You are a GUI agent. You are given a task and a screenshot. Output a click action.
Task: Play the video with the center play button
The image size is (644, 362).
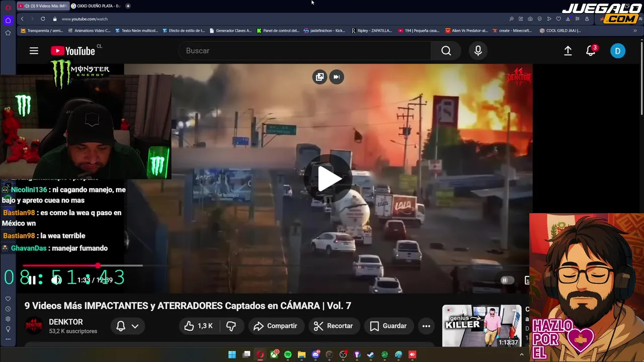pos(329,179)
